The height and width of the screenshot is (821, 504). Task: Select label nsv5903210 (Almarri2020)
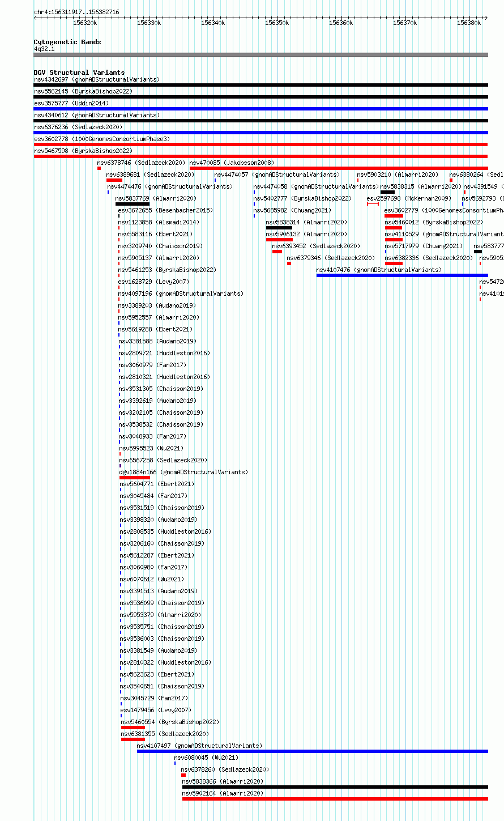(398, 175)
